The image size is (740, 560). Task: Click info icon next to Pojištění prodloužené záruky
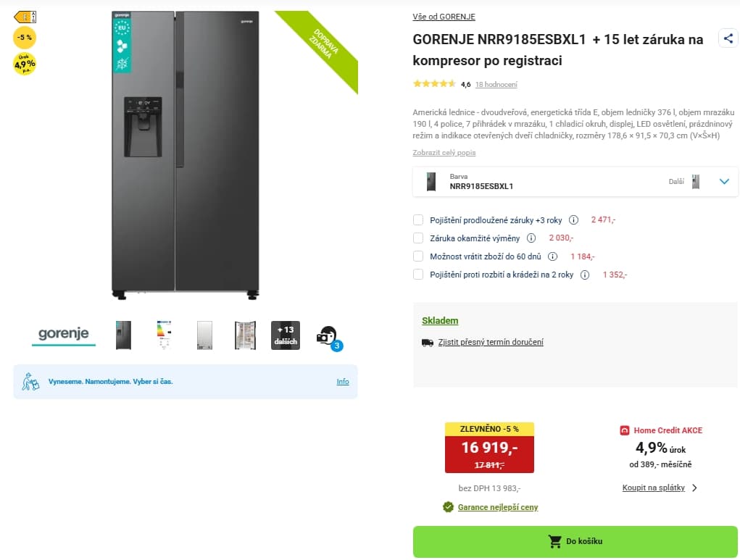(x=575, y=220)
